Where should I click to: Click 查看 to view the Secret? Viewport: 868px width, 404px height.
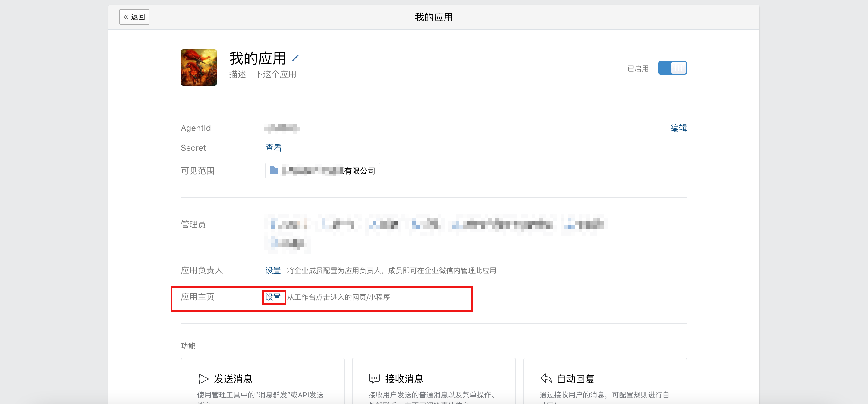point(273,148)
